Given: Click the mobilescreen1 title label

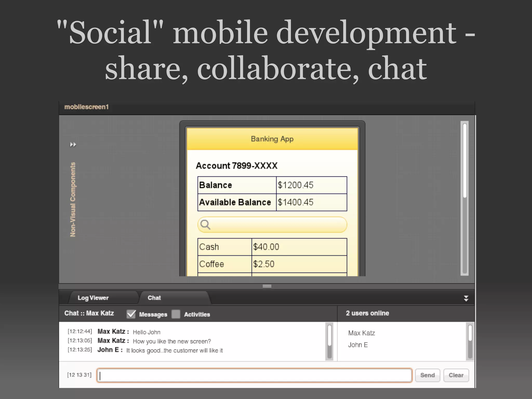Looking at the screenshot, I should [87, 107].
